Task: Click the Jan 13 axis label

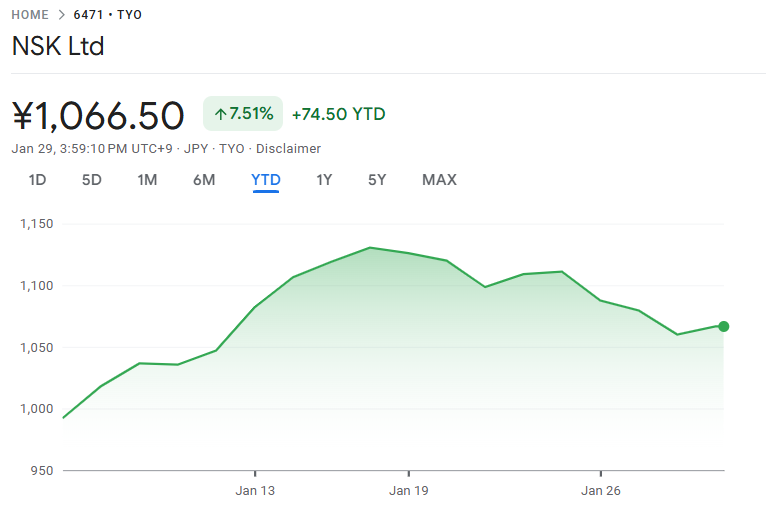Action: (255, 491)
